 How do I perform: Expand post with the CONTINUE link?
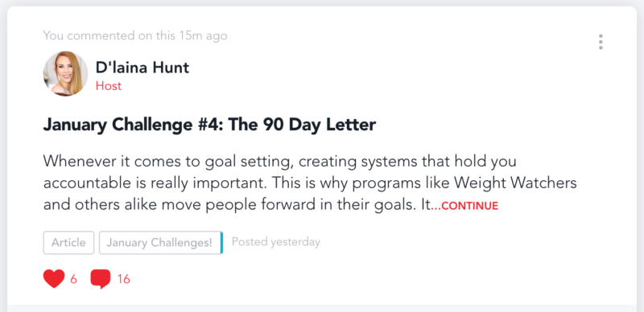(464, 206)
